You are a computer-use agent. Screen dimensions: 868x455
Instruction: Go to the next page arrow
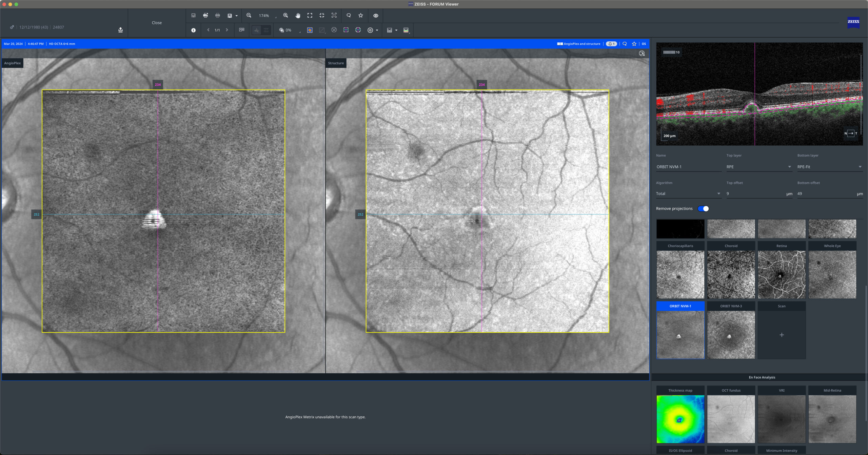click(227, 30)
